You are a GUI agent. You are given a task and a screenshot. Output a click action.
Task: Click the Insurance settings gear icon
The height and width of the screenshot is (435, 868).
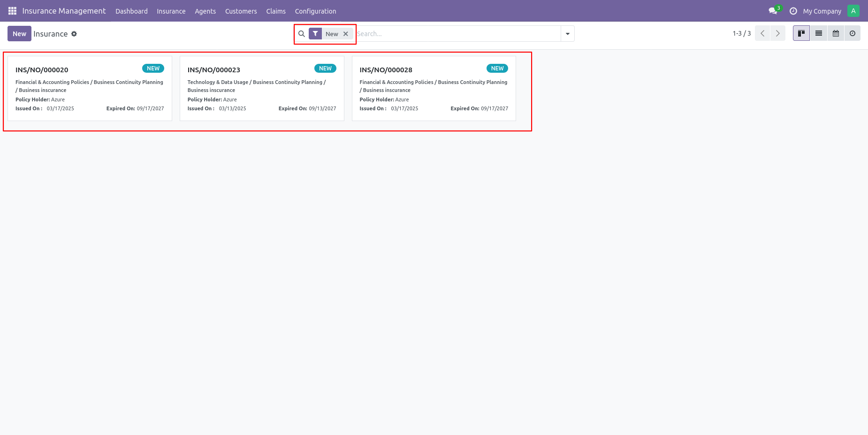[74, 34]
